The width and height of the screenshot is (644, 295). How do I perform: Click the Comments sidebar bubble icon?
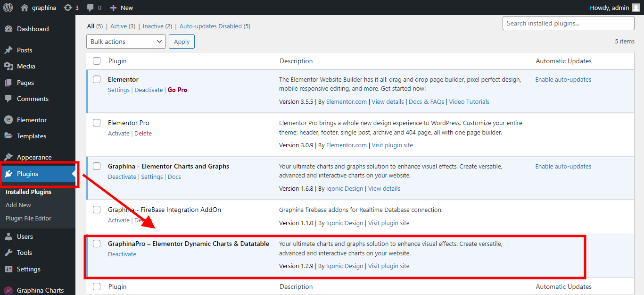tap(8, 99)
